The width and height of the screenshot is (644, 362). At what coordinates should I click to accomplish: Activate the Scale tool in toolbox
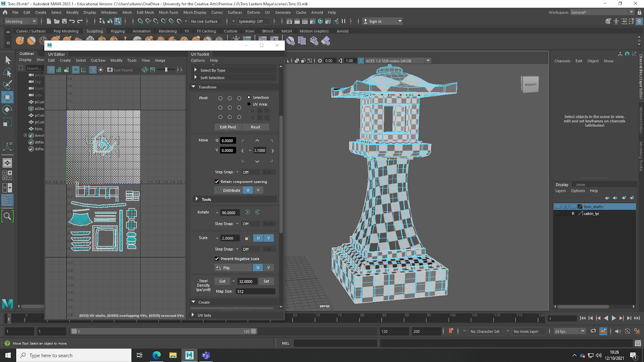point(8,122)
